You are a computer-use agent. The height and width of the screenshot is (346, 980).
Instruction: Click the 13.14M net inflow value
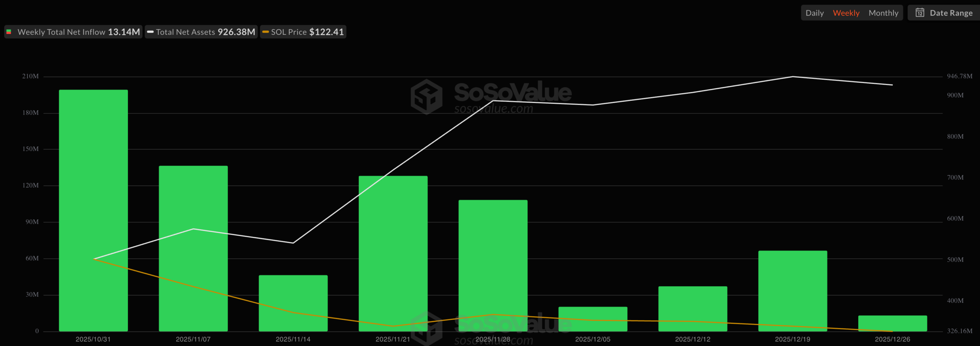pos(124,32)
